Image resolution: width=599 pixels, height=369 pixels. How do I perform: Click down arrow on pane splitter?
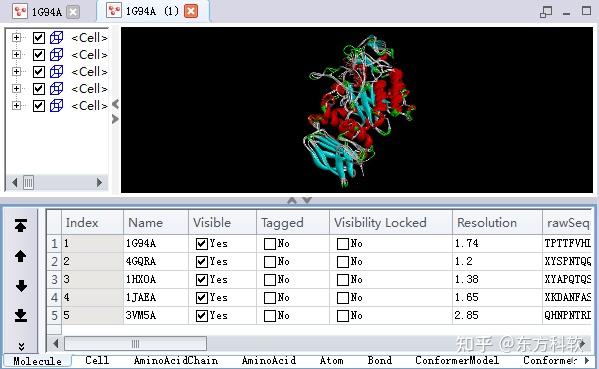(x=307, y=200)
